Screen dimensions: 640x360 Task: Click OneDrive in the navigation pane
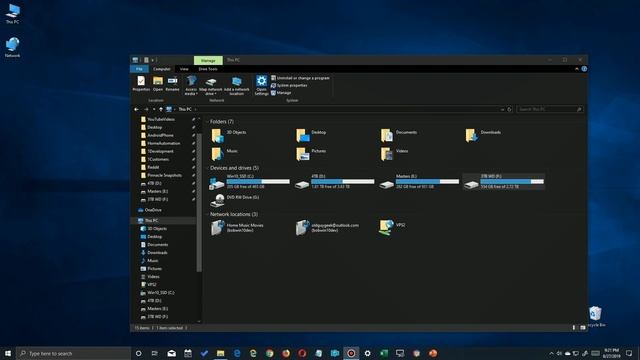(x=153, y=210)
